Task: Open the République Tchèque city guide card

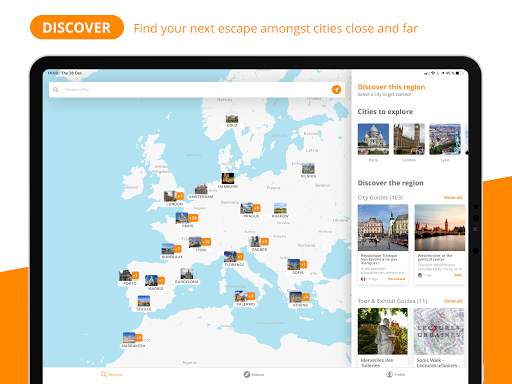Action: (383, 244)
